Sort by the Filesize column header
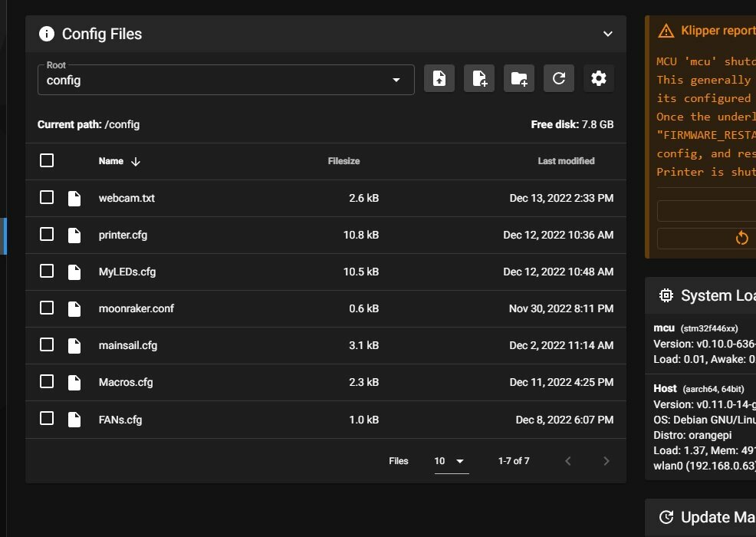Image resolution: width=756 pixels, height=537 pixels. pyautogui.click(x=343, y=161)
